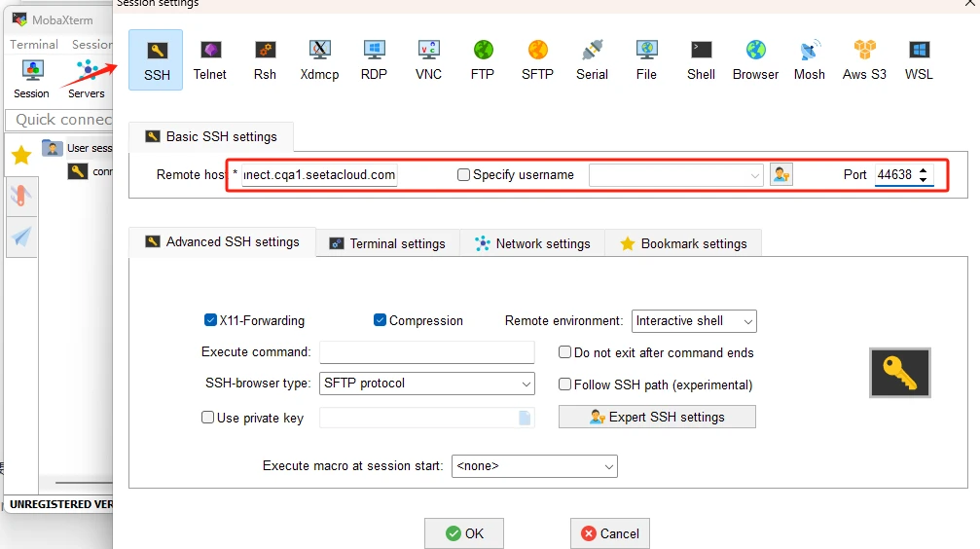Enable Follow SSH path (experimental)
The image size is (980, 549).
(564, 384)
